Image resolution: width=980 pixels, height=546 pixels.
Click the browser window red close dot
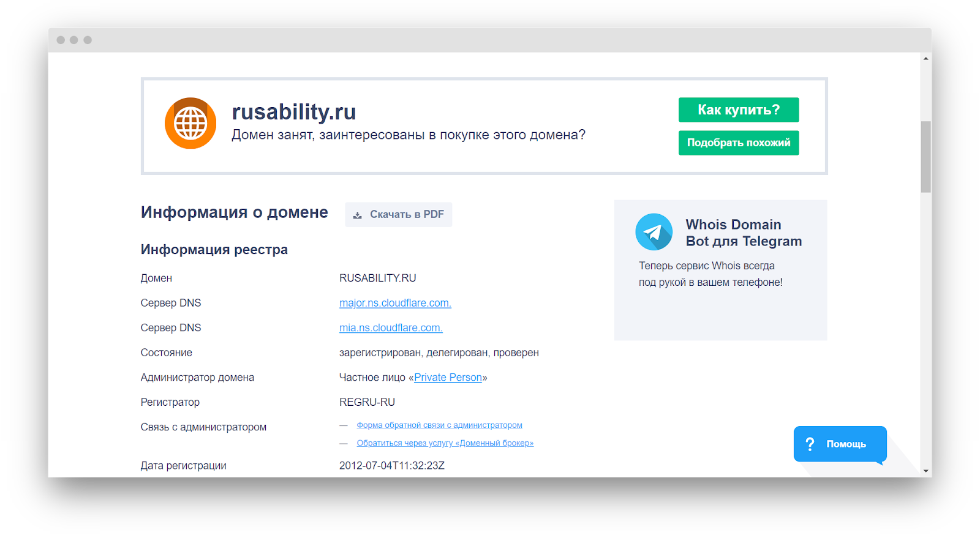click(x=61, y=40)
